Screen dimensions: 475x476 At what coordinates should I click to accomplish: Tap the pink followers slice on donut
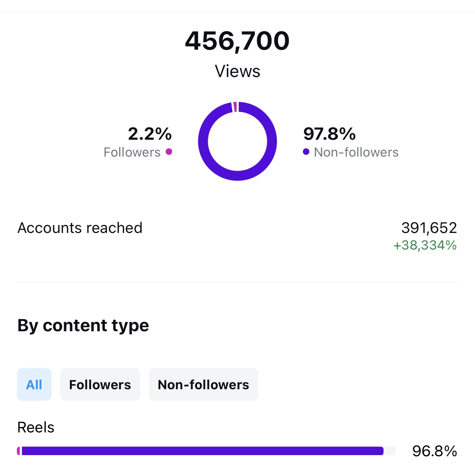point(235,107)
